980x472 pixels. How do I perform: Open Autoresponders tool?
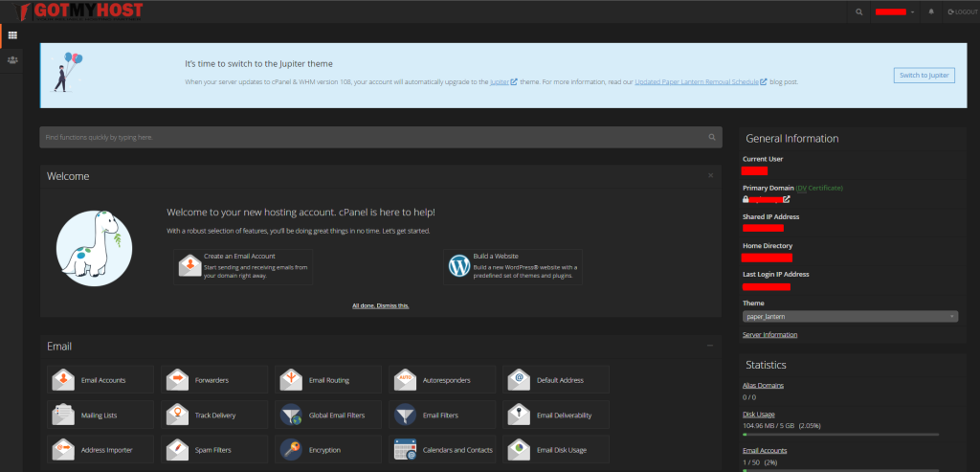click(406, 380)
